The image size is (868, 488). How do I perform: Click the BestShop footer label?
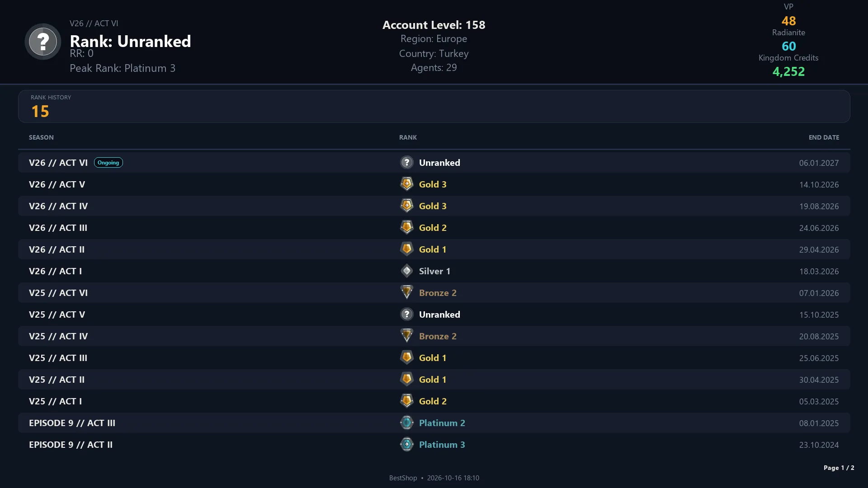[x=403, y=478]
